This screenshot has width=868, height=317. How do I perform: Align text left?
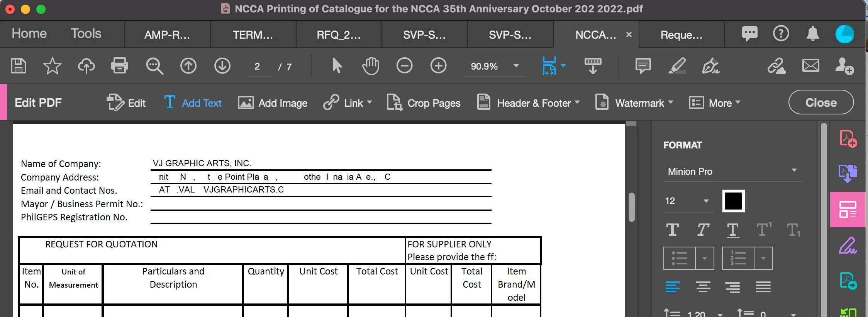point(673,287)
